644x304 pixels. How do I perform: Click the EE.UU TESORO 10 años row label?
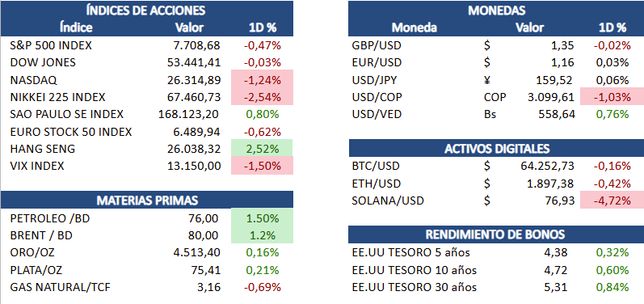click(415, 270)
